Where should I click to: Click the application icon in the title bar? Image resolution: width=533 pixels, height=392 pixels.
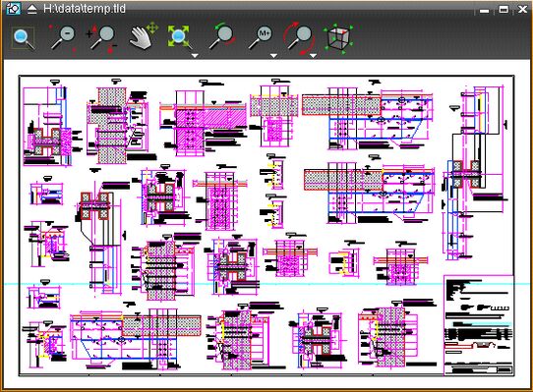pos(13,9)
